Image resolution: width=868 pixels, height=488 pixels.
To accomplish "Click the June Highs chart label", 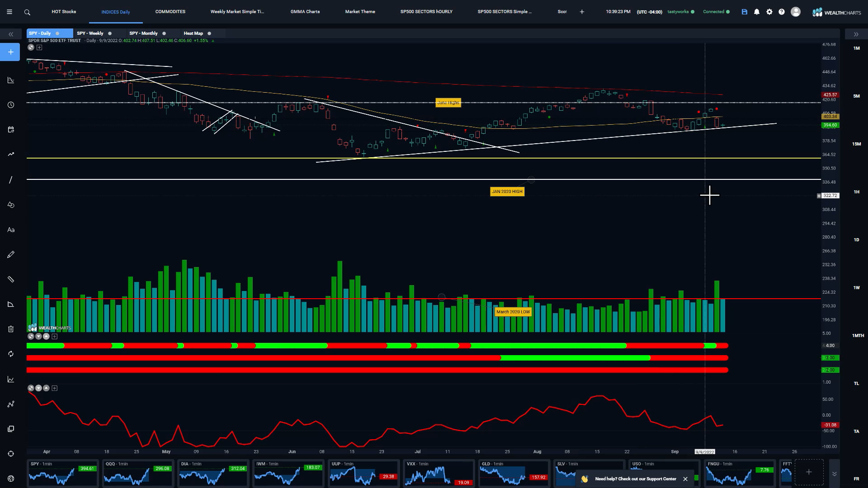I will [448, 103].
